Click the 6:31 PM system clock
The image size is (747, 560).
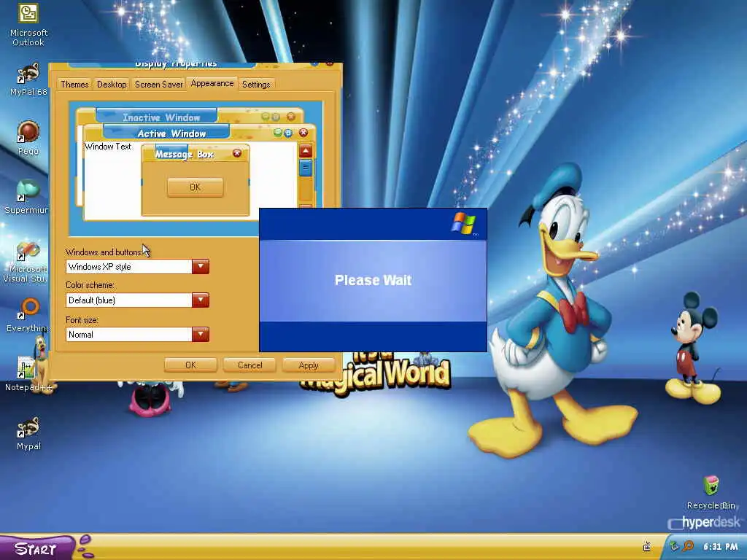720,547
